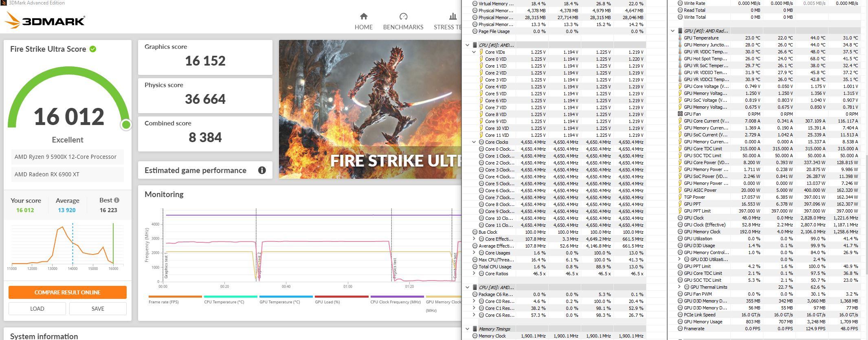Click the circle icon on the Write Total row
This screenshot has height=340, width=868.
click(x=680, y=17)
